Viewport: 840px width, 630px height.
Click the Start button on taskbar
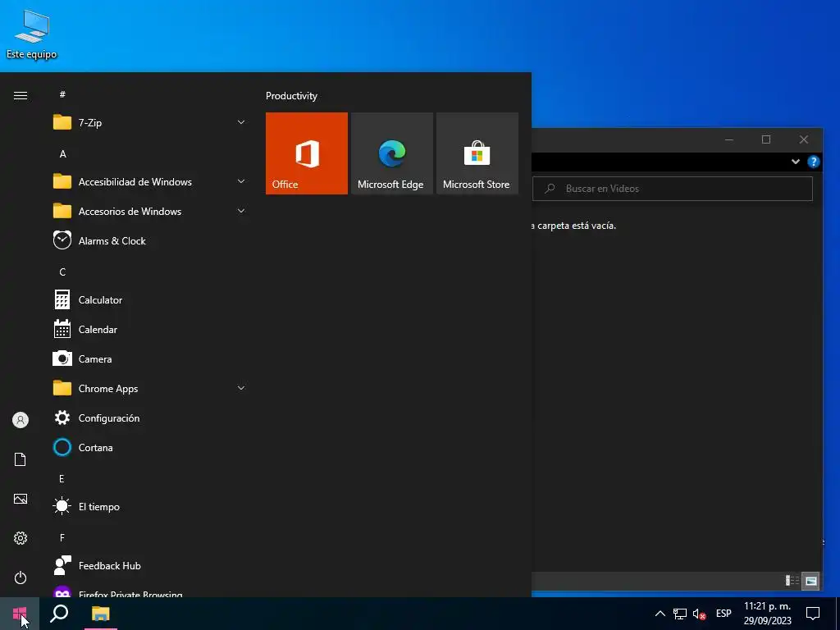[x=20, y=614]
